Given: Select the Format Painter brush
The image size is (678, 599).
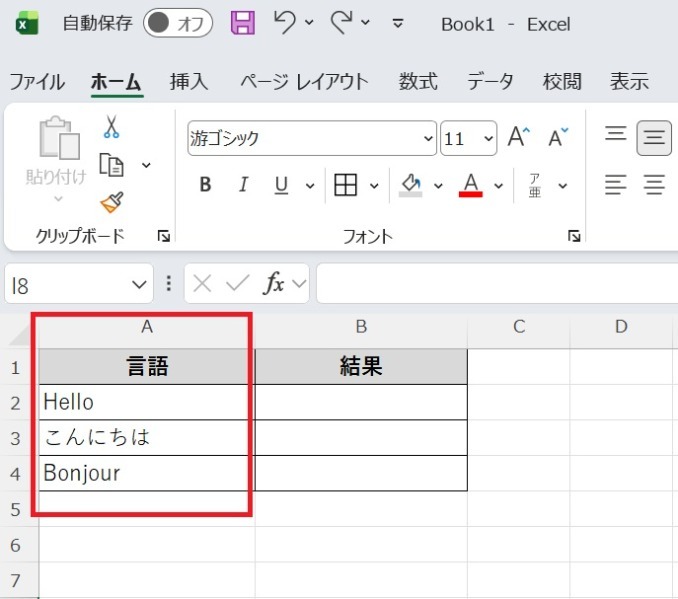Looking at the screenshot, I should [112, 202].
